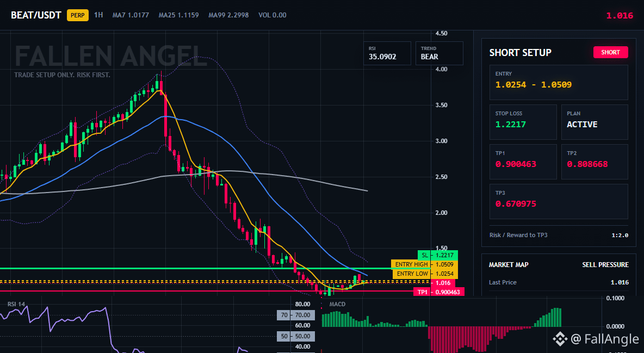644x353 pixels.
Task: Click the MACD pane label
Action: pos(337,304)
